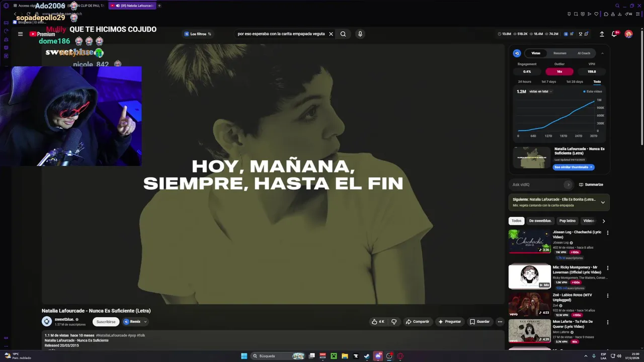The height and width of the screenshot is (362, 644).
Task: Open the vistas en total dropdown
Action: pos(541,92)
